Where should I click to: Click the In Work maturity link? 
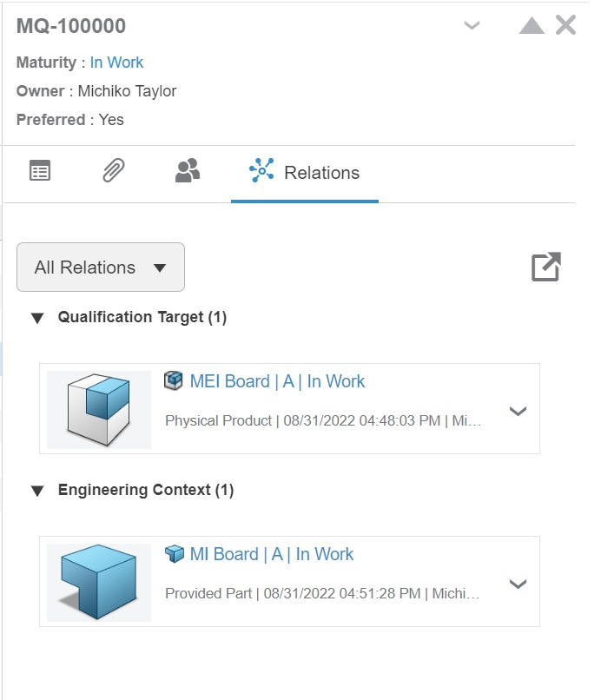(116, 63)
